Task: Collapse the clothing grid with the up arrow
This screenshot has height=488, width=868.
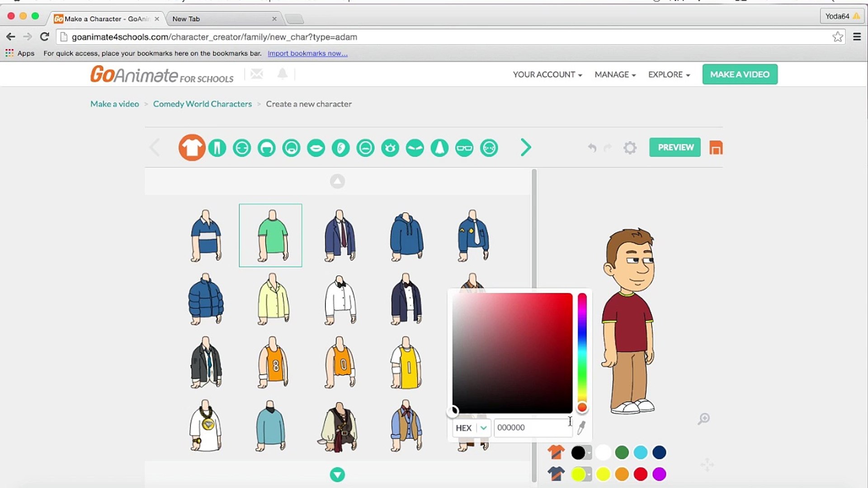Action: (x=337, y=181)
